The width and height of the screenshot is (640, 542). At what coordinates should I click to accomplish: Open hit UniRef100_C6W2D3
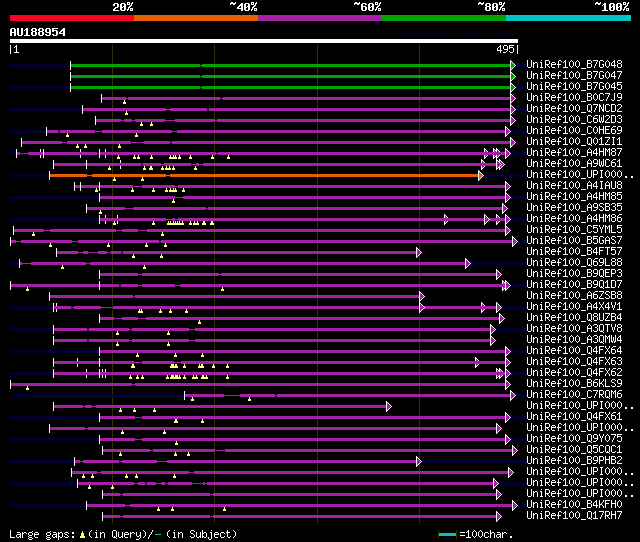[x=574, y=119]
